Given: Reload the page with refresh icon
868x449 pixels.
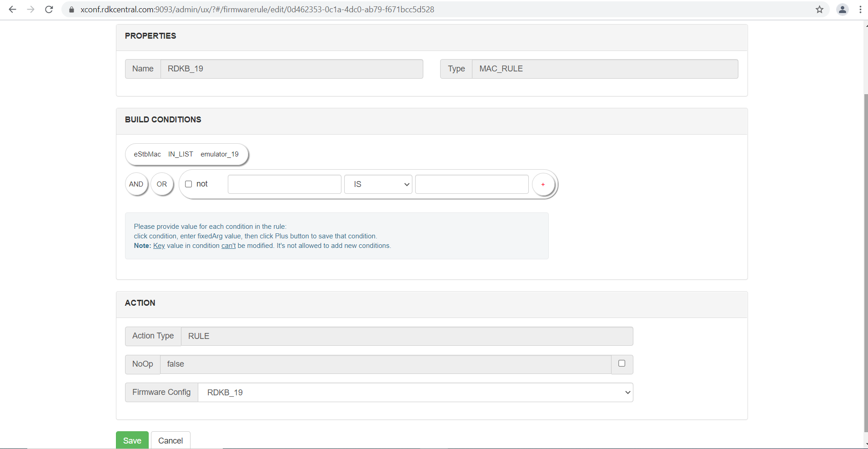Looking at the screenshot, I should tap(49, 10).
